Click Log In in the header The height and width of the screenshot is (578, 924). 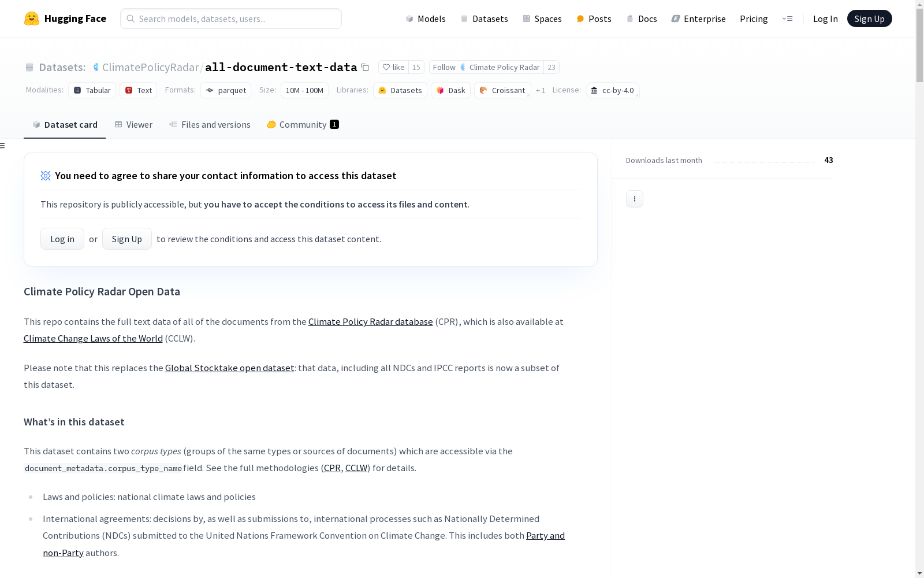(825, 18)
